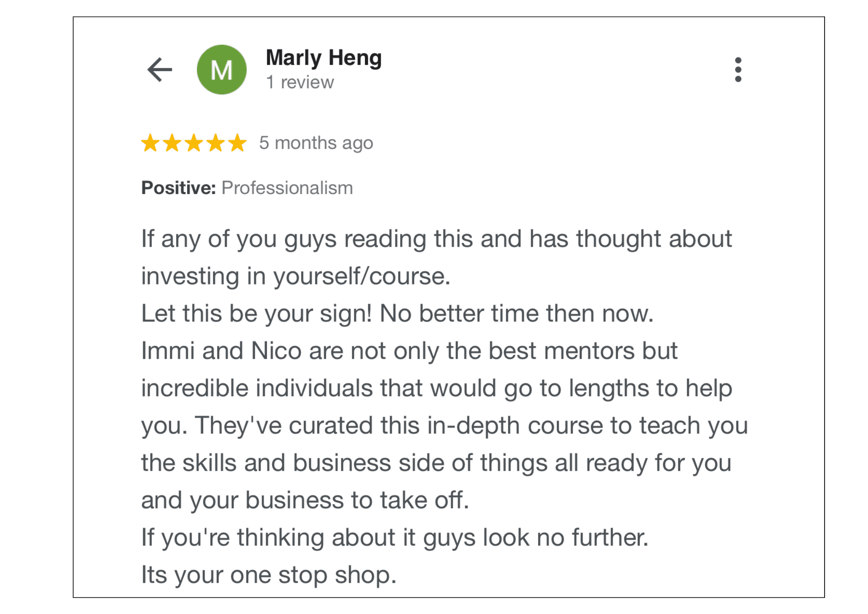The width and height of the screenshot is (868, 614).
Task: Click the line starting "If any of you guys"
Action: (436, 239)
